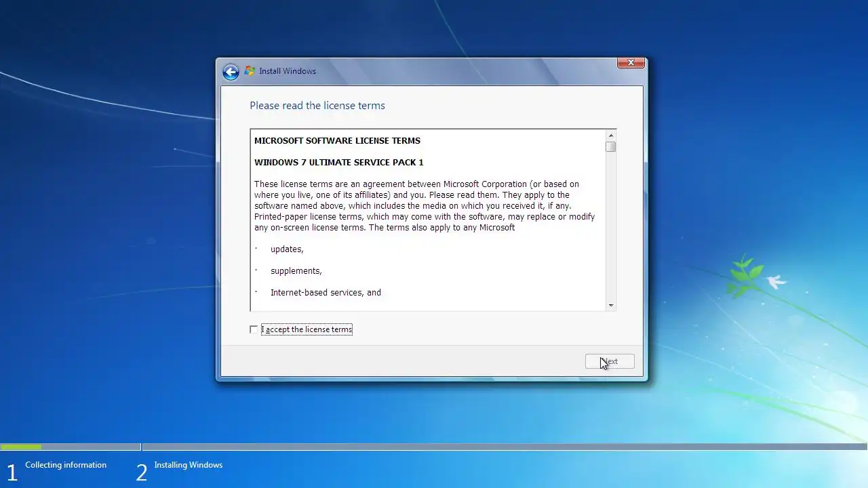Click 'Please read the license terms' heading
Screen dimensions: 868x488
click(x=317, y=106)
